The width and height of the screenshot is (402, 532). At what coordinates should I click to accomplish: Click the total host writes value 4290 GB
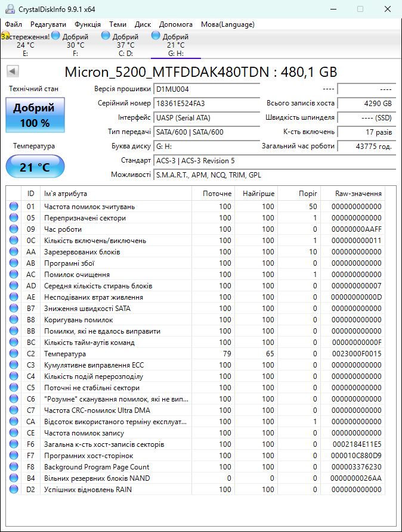click(x=367, y=104)
